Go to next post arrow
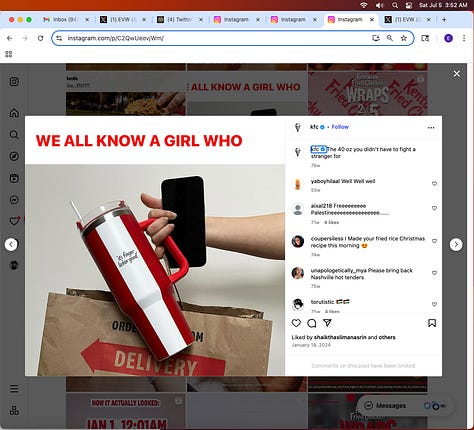 [x=456, y=244]
